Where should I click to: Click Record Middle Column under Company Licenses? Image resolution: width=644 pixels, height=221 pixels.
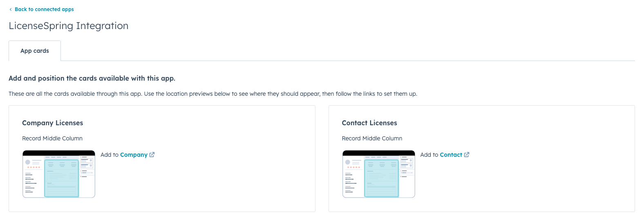pos(52,138)
